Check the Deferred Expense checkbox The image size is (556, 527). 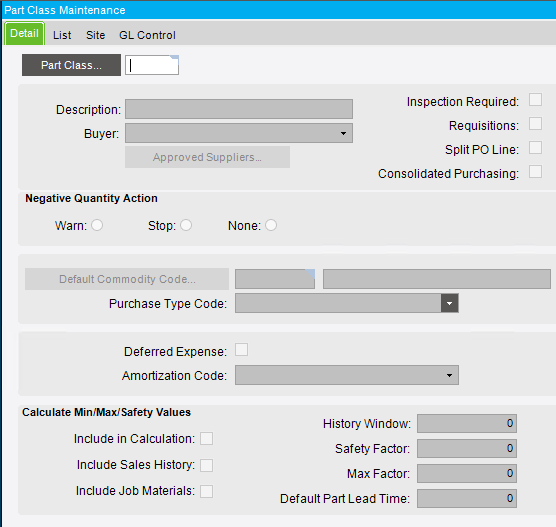[x=241, y=350]
